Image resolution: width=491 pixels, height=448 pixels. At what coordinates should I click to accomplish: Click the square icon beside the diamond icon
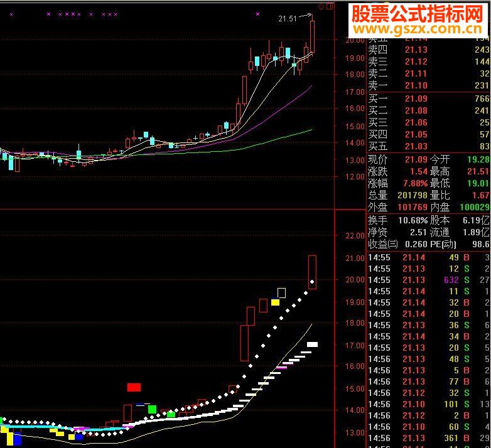330,6
